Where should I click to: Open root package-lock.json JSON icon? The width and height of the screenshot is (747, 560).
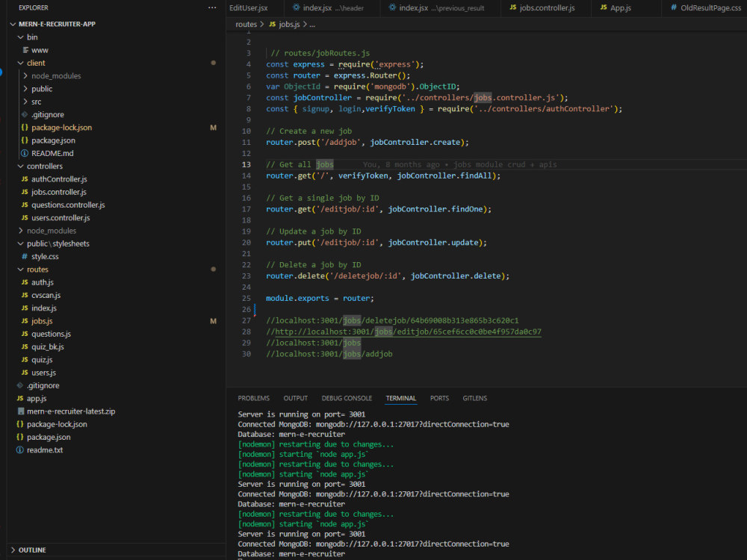point(20,424)
